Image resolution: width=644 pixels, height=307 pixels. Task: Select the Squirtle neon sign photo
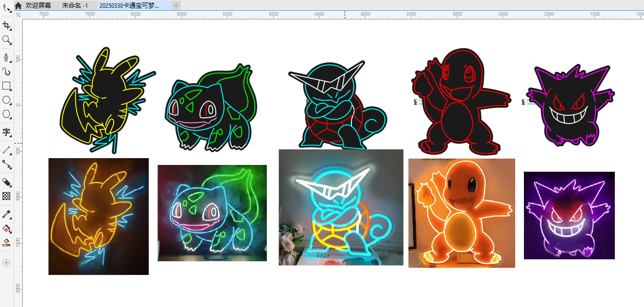click(341, 207)
